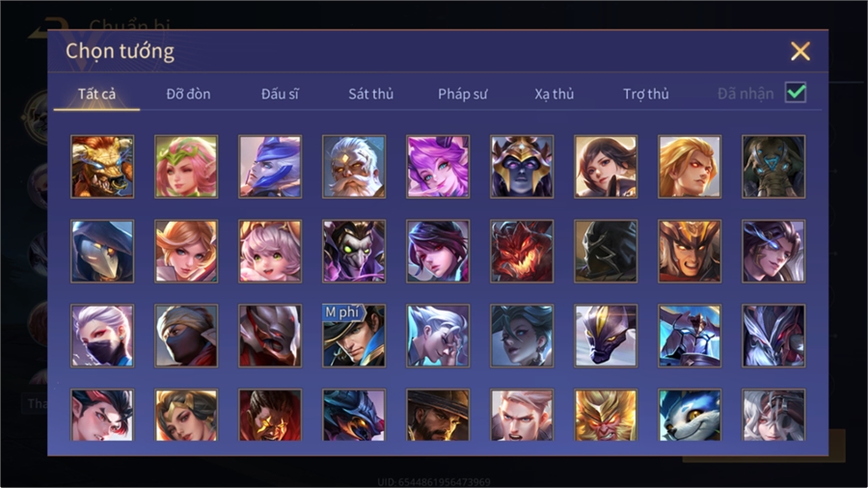This screenshot has height=488, width=868.
Task: Open the 'Trợ thủ' tab
Action: [x=646, y=95]
